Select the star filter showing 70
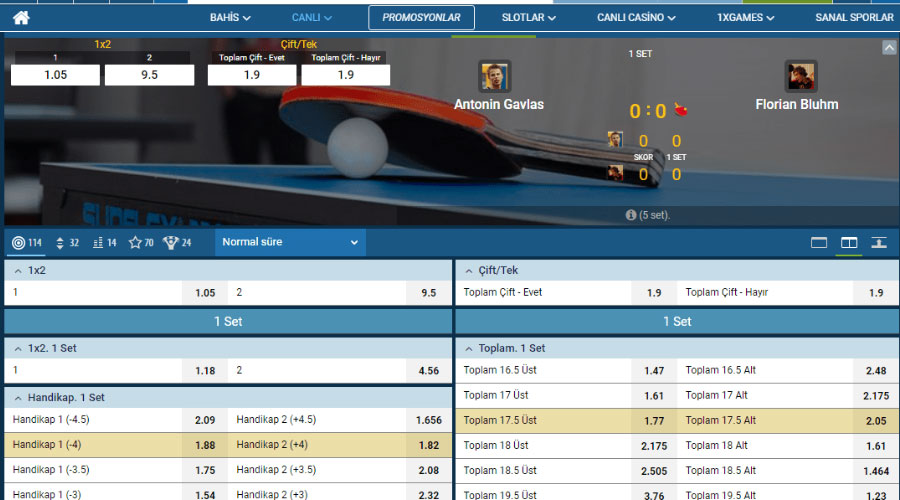900x500 pixels. [x=141, y=242]
